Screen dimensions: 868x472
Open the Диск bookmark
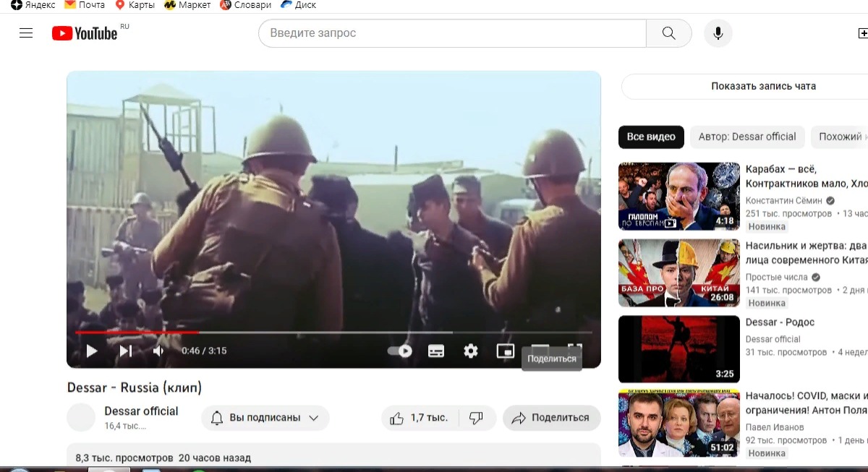pos(299,5)
